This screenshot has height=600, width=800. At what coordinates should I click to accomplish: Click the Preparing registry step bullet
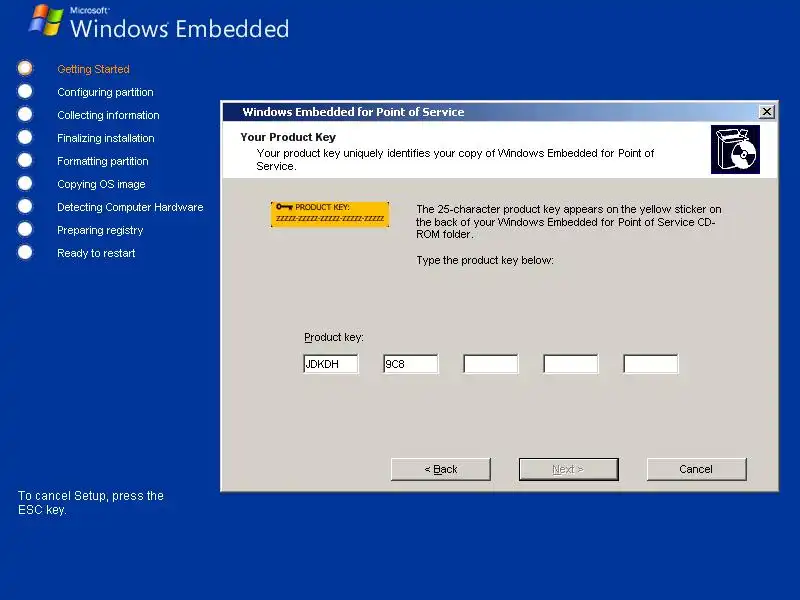coord(25,229)
